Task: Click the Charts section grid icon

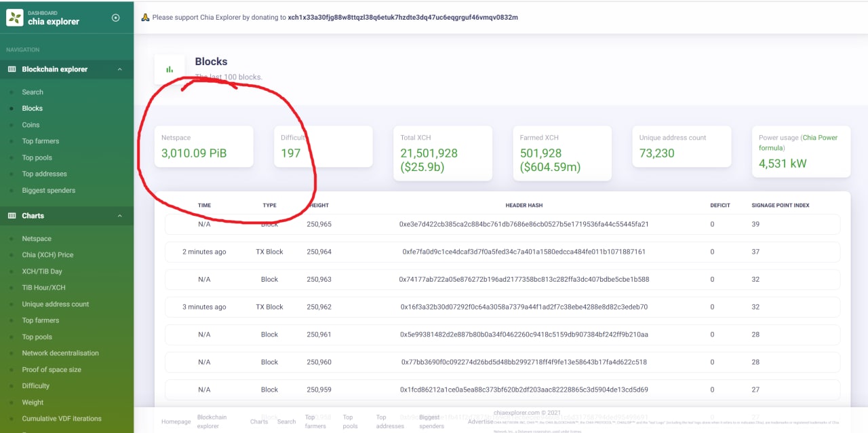Action: coord(12,216)
